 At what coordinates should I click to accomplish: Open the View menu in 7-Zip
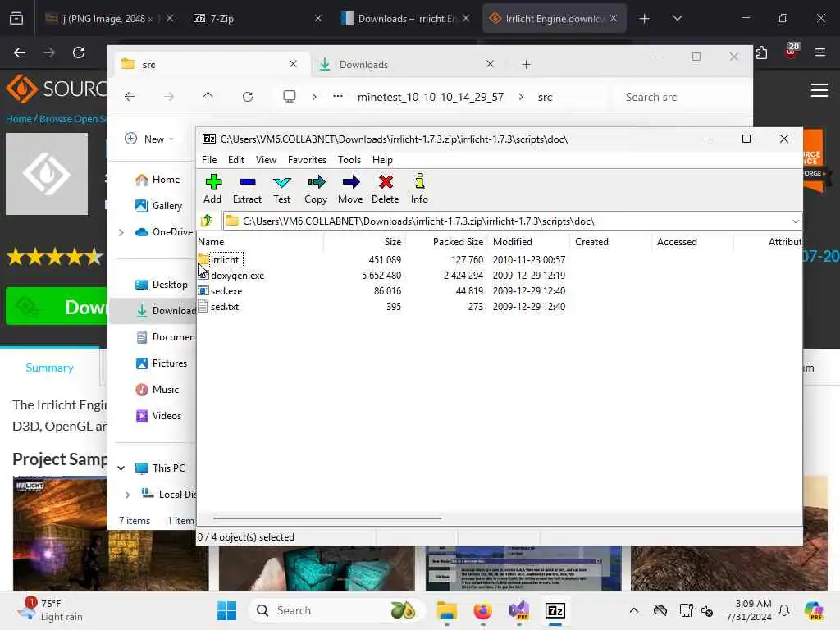[x=266, y=160]
